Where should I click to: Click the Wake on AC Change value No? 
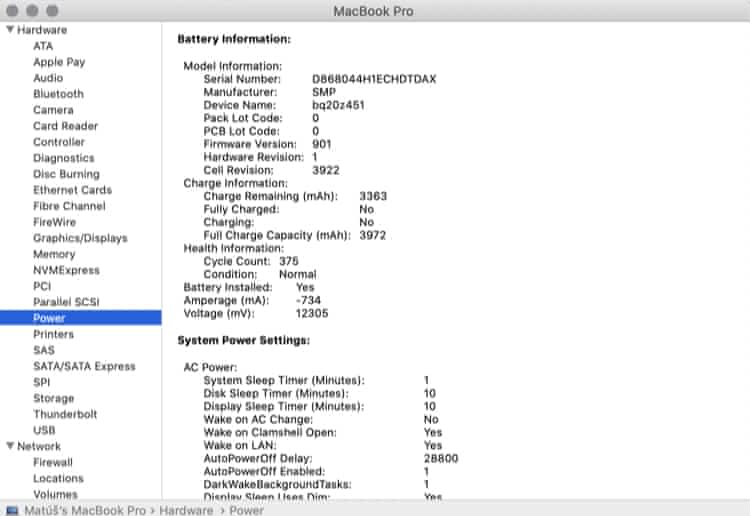click(431, 419)
